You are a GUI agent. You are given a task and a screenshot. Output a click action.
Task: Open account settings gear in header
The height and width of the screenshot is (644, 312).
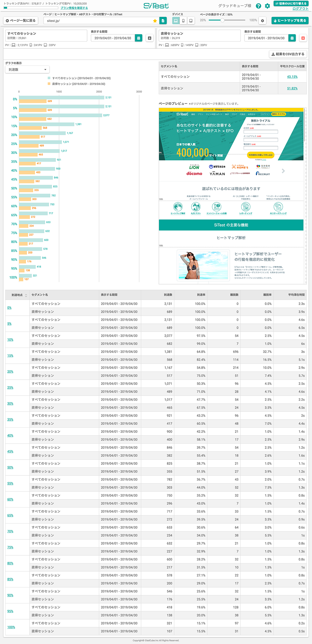pos(267,6)
